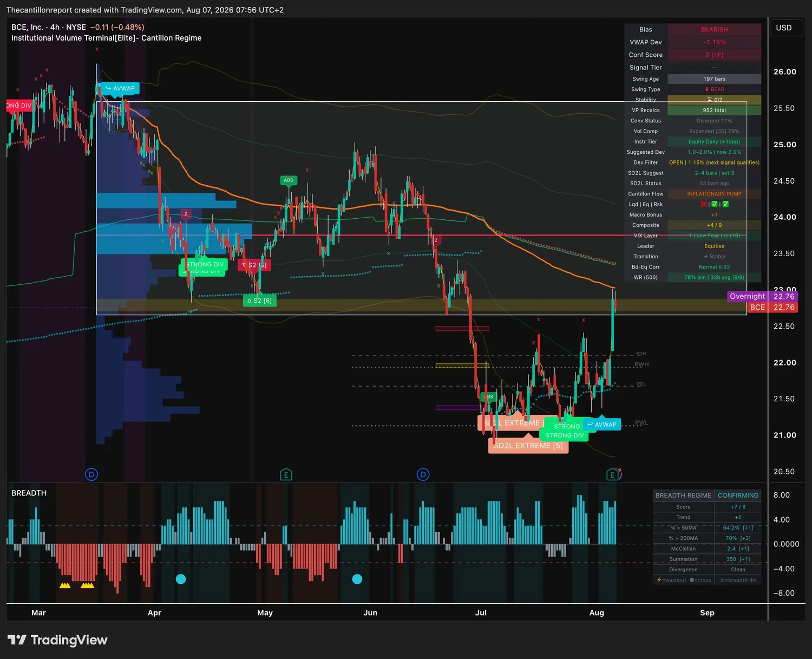Click the CONFIRMING breadth regime value
812x659 pixels.
738,495
